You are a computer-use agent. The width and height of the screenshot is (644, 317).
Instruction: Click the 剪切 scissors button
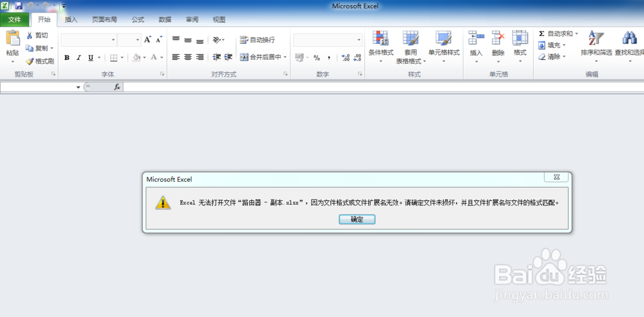[x=37, y=36]
